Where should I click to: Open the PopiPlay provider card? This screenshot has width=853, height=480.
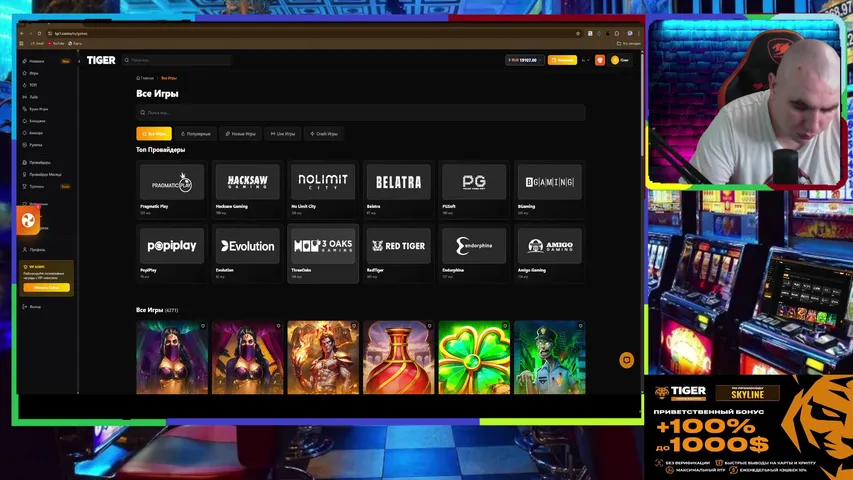[172, 253]
